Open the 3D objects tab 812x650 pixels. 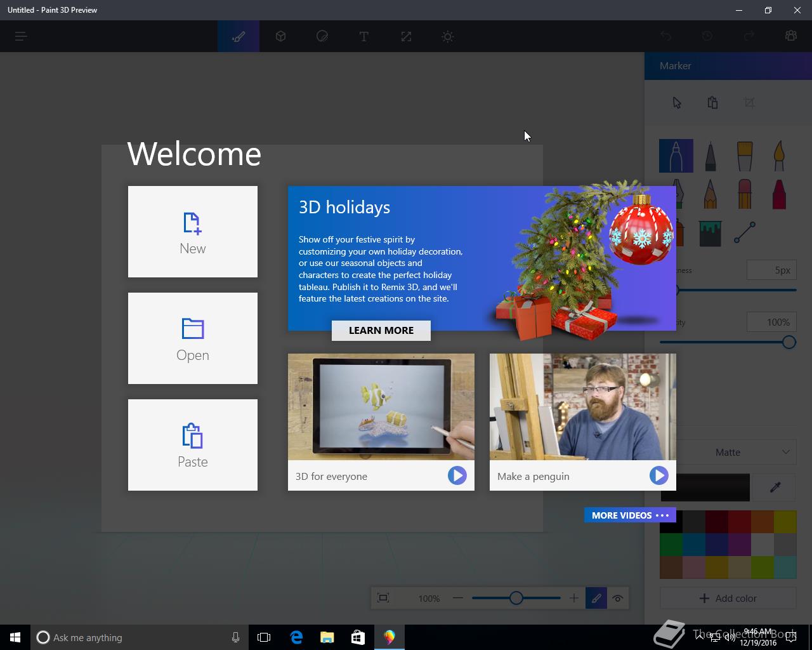pos(280,36)
